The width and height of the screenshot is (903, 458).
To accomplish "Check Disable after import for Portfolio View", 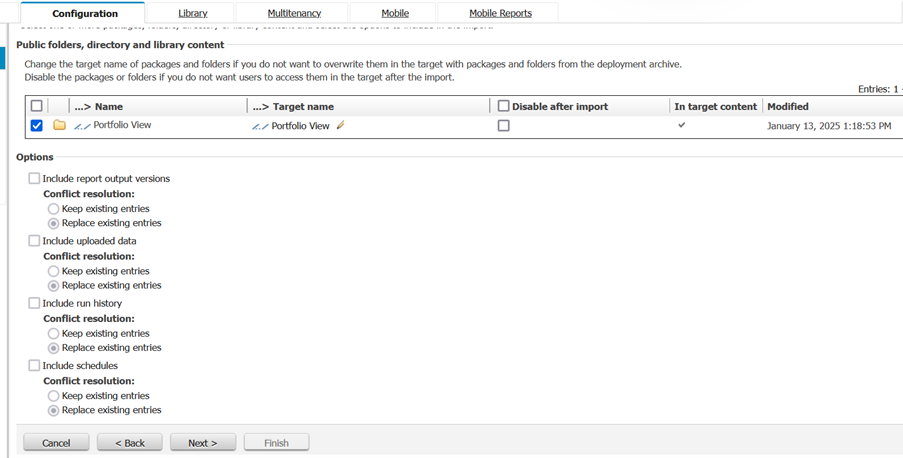I will [503, 126].
